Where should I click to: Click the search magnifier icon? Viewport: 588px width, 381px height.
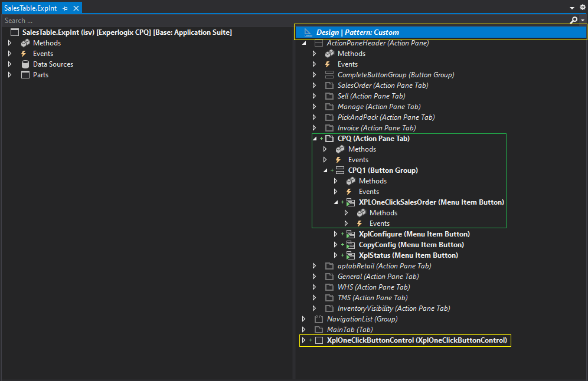[573, 20]
